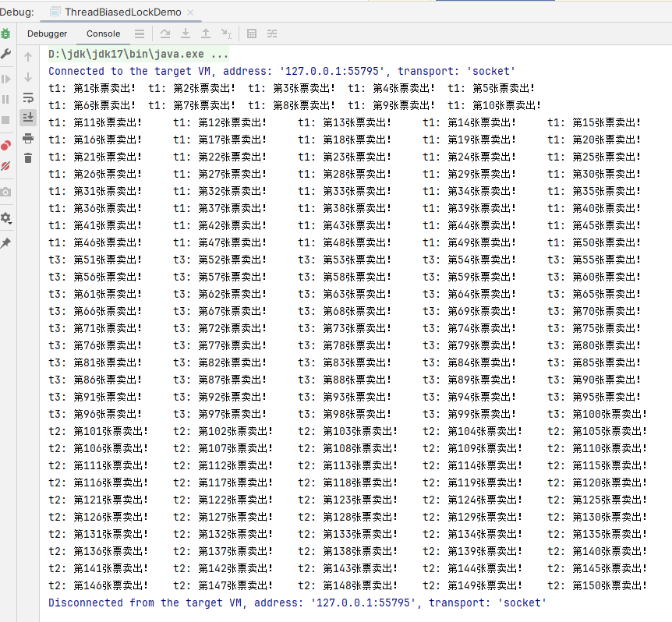Open run configuration via the wrench icon
This screenshot has height=622, width=672.
5,54
